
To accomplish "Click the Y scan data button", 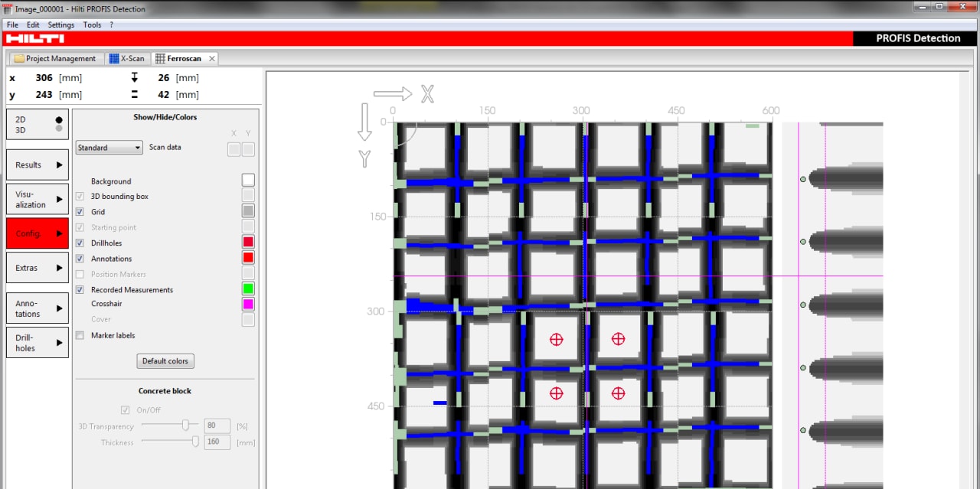I will (x=249, y=149).
